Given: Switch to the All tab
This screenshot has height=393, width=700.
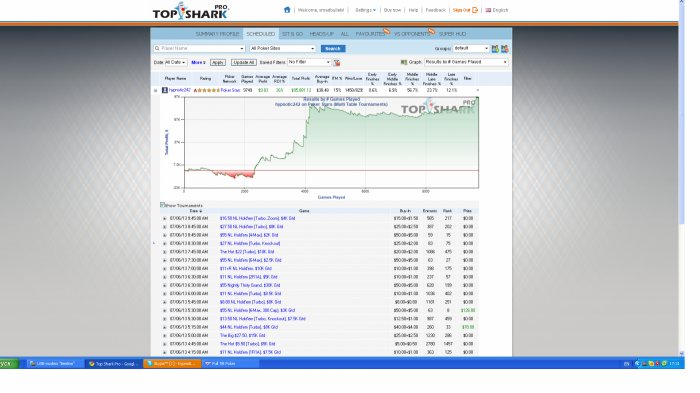Looking at the screenshot, I should [345, 34].
